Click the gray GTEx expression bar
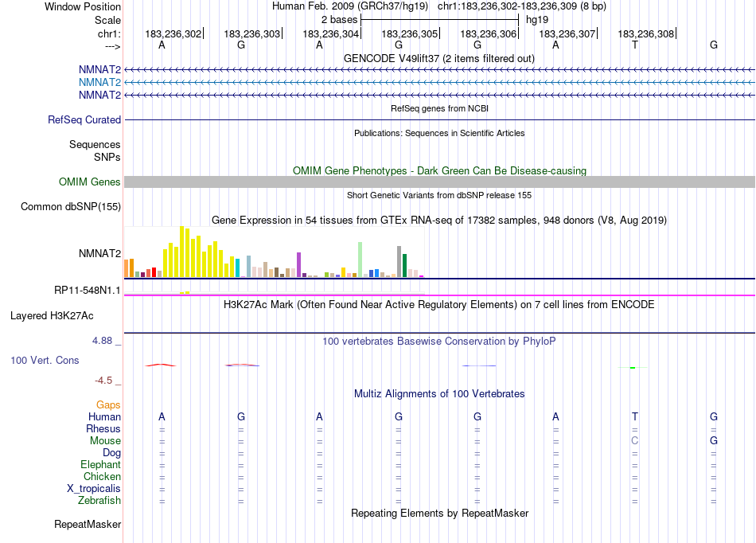 [399, 262]
